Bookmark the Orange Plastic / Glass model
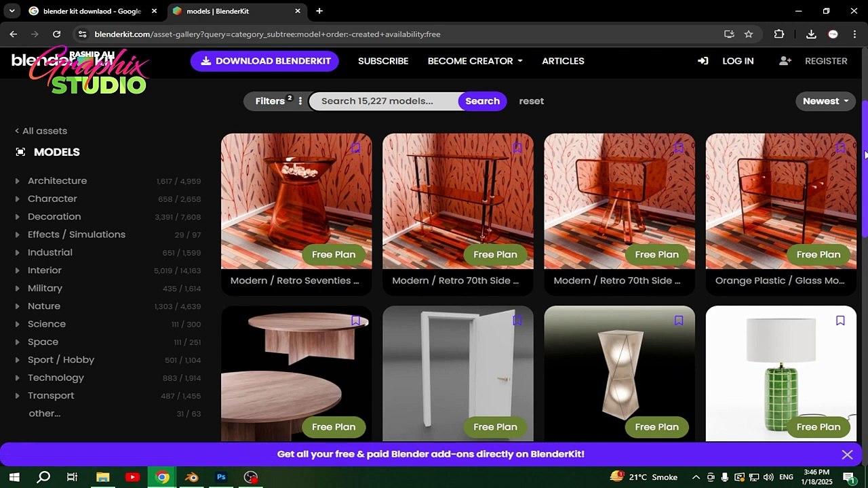The width and height of the screenshot is (868, 488). [840, 148]
